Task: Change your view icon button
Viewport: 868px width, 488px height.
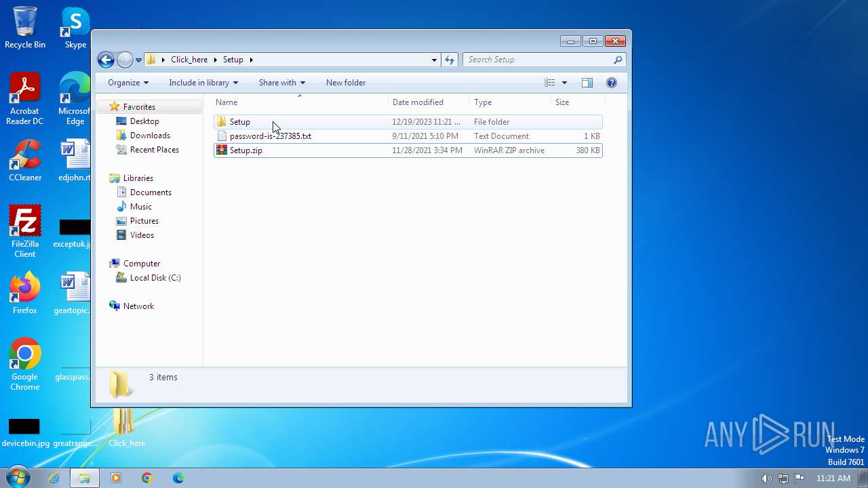Action: point(550,83)
